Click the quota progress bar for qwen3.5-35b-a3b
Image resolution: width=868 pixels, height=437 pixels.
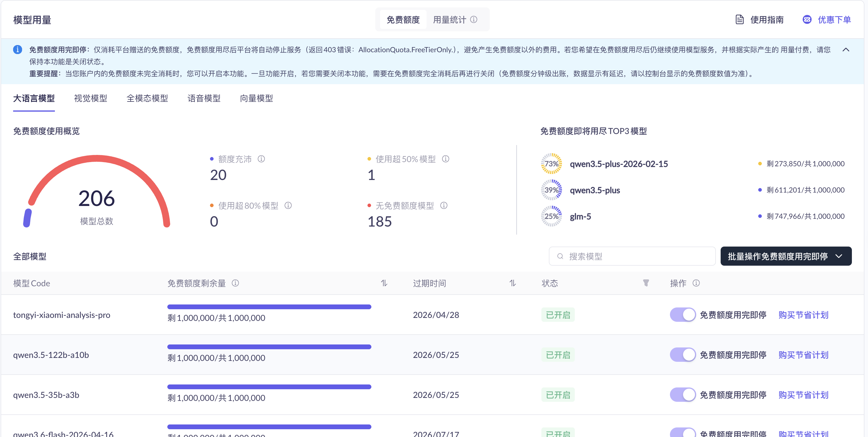click(x=269, y=387)
